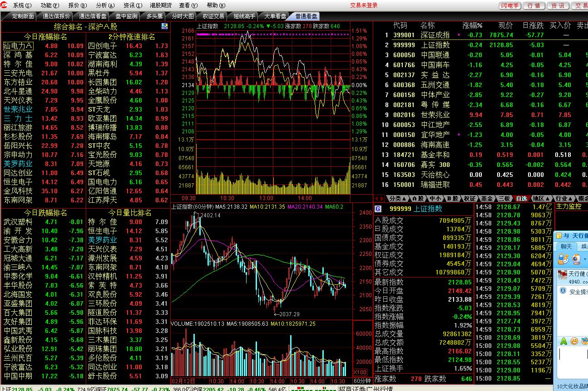588x391 pixels.
Task: Click the app logo icon in the title bar
Action: click(x=5, y=5)
